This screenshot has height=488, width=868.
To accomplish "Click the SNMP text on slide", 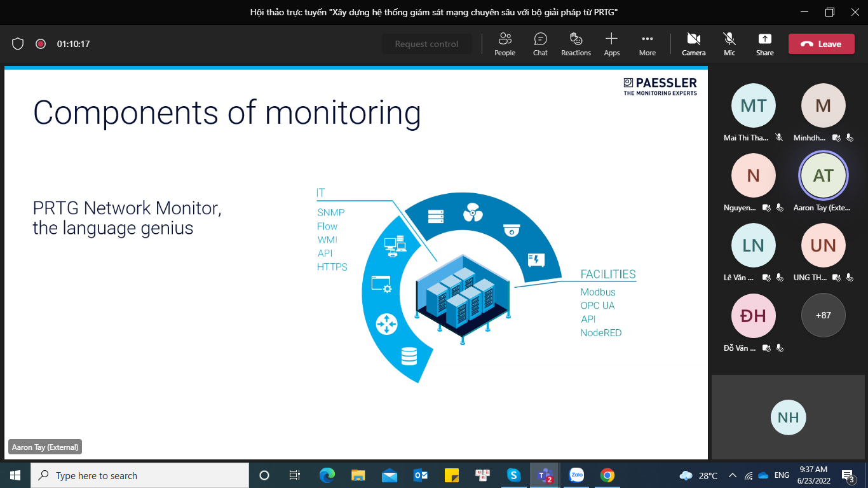I will pos(331,213).
